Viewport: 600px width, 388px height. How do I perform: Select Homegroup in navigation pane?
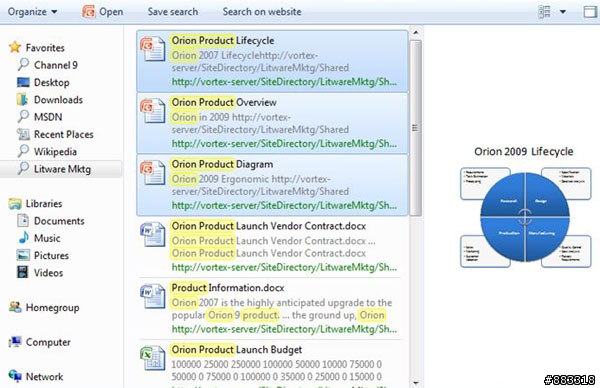coord(52,308)
